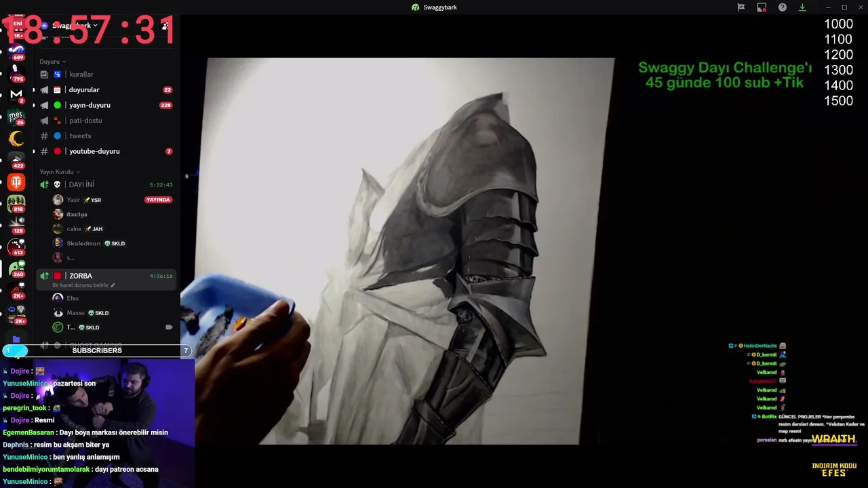Click user Axelya in voice list
The height and width of the screenshot is (488, 868).
click(77, 215)
